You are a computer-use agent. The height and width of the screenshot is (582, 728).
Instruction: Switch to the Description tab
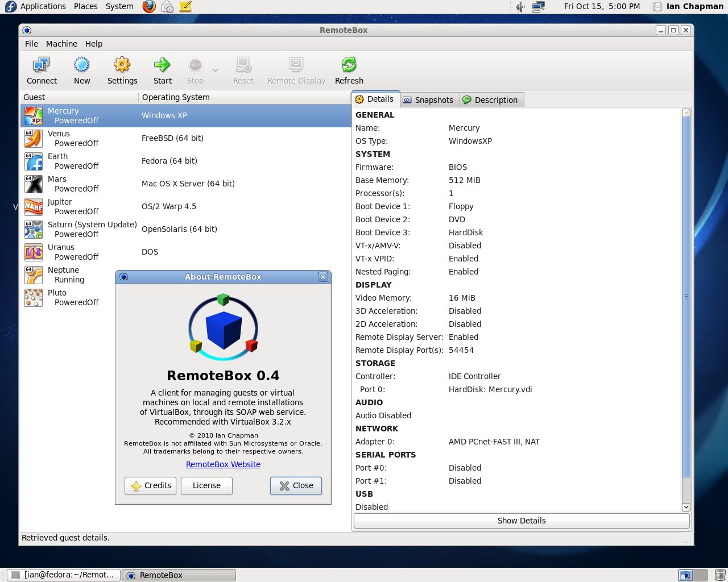point(491,100)
